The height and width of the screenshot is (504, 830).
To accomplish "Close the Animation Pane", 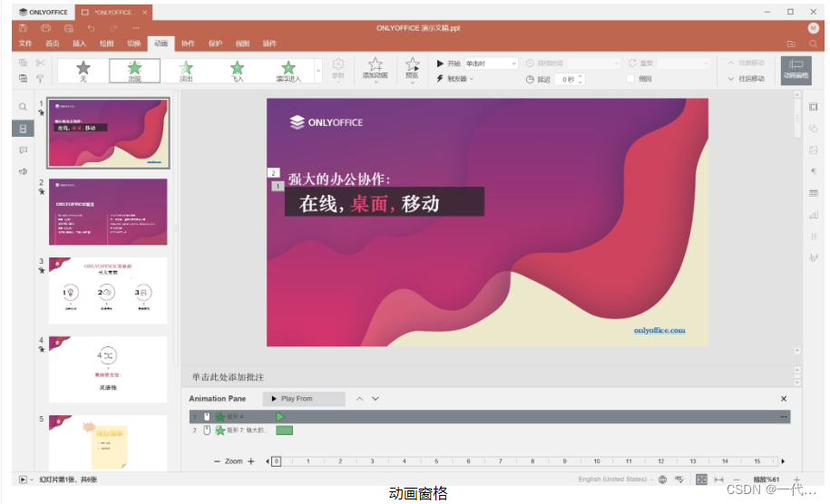I will [x=784, y=399].
